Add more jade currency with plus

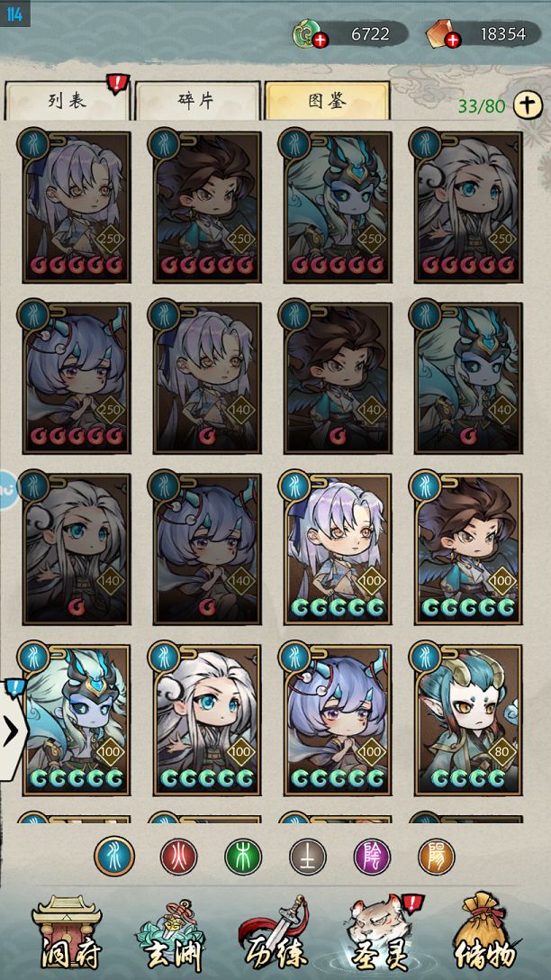[x=321, y=41]
